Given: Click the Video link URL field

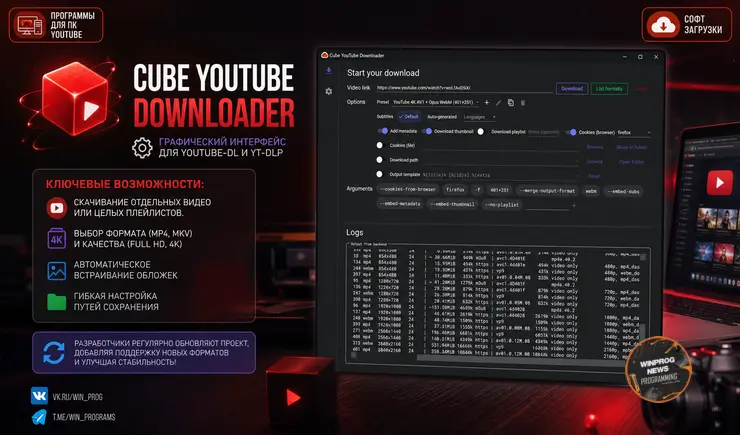Looking at the screenshot, I should (464, 88).
